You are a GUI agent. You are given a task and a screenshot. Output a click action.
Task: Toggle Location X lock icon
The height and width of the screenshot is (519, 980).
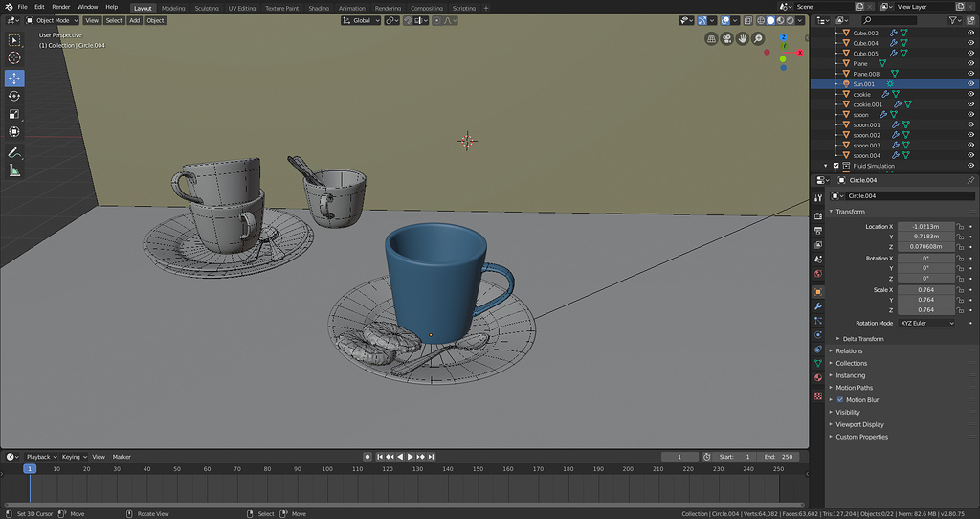coord(960,227)
